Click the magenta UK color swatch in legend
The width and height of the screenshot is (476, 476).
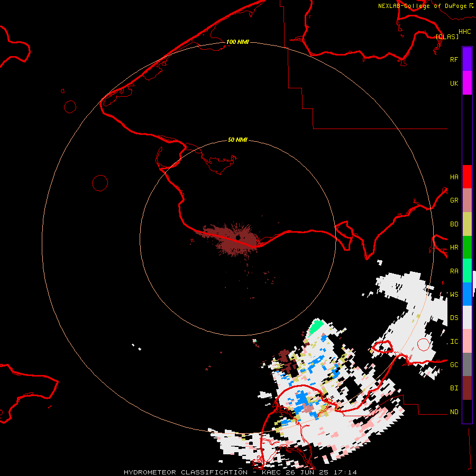(467, 83)
